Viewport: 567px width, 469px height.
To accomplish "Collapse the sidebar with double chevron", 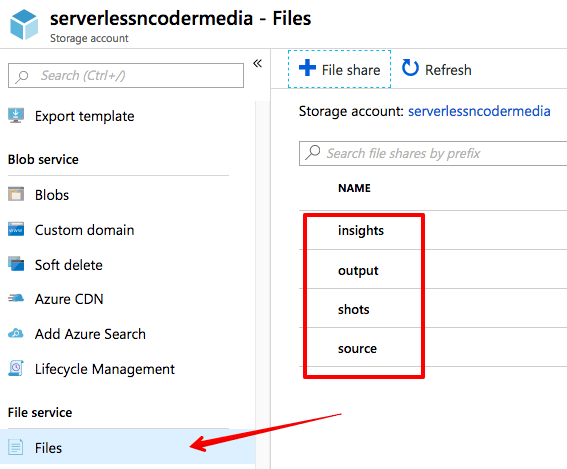I will (x=257, y=64).
